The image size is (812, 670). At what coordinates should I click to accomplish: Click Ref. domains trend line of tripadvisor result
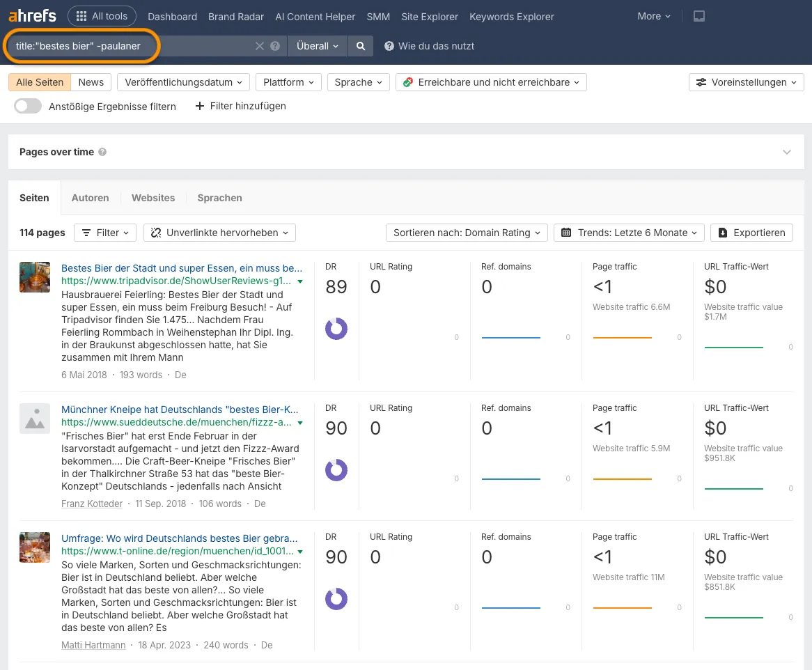[x=510, y=338]
